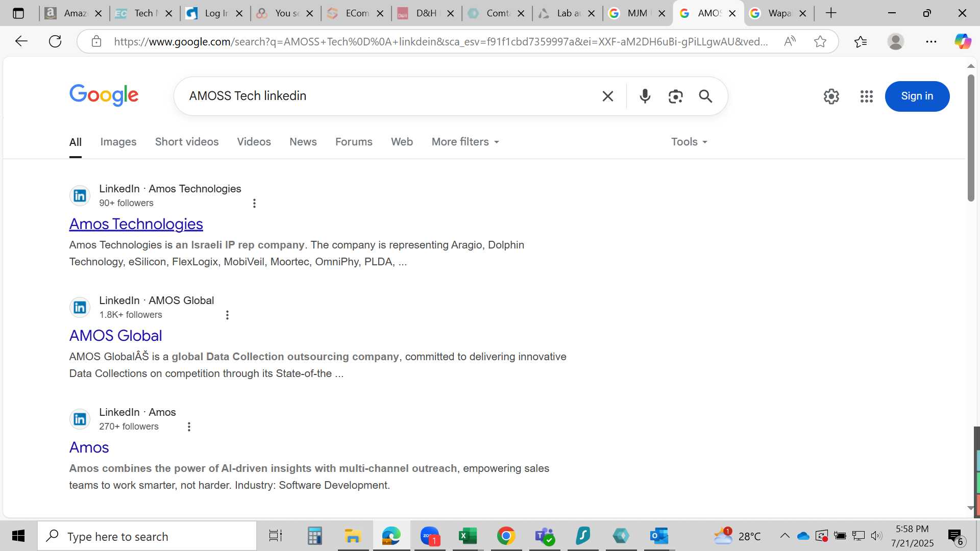The image size is (980, 551).
Task: Open the browser profile avatar
Action: [x=896, y=41]
